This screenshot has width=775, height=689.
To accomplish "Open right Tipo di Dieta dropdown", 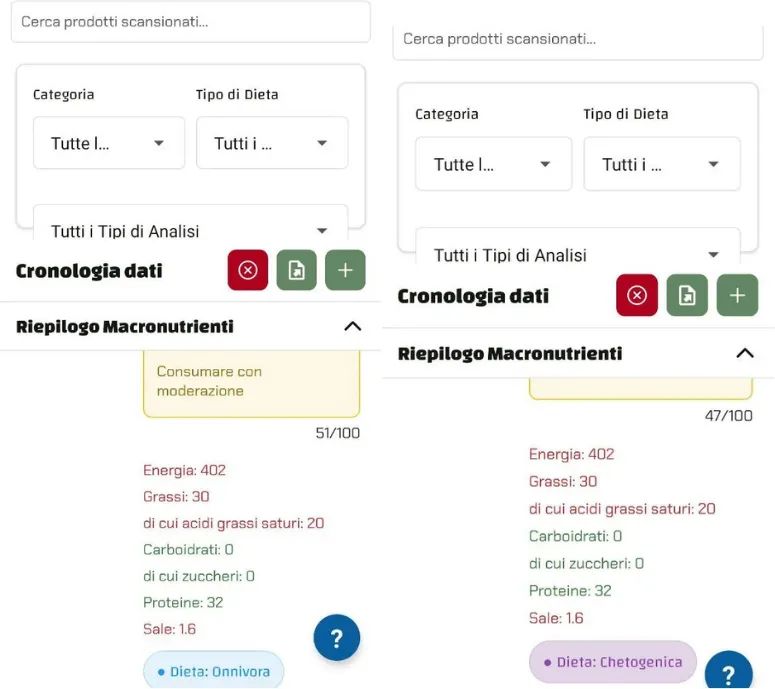I will click(x=662, y=164).
